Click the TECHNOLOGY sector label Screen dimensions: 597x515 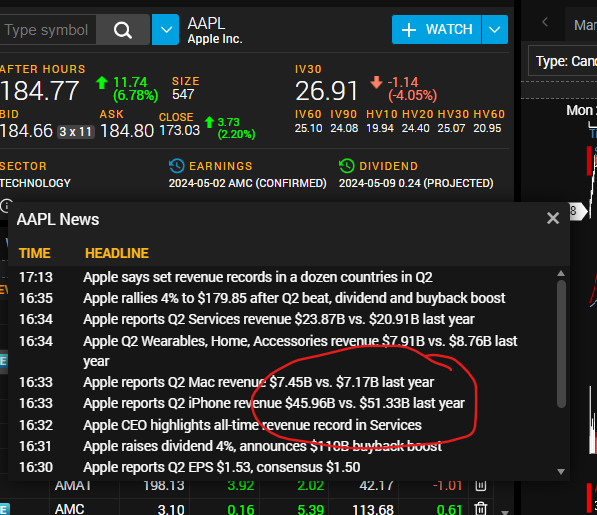[x=35, y=183]
